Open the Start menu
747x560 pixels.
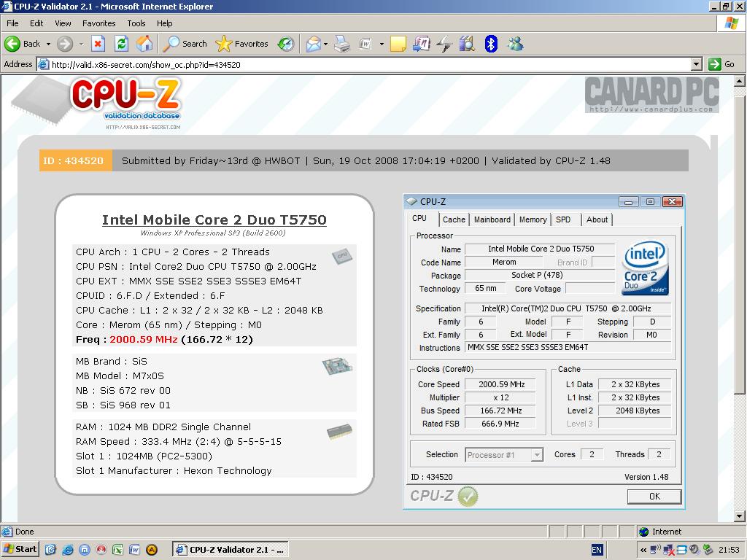tap(20, 550)
